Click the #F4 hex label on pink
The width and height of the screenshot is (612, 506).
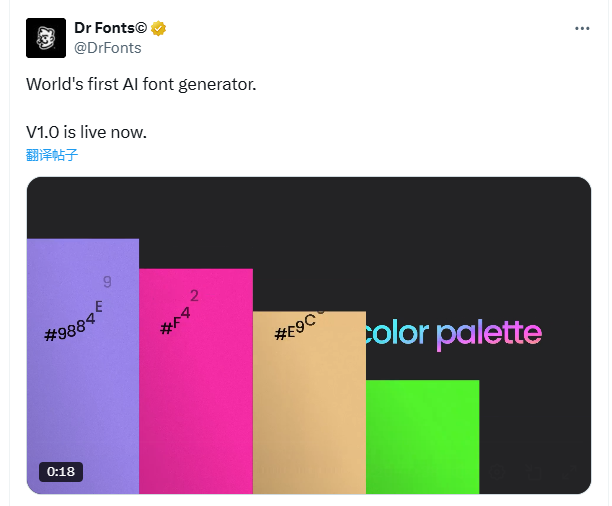(175, 320)
